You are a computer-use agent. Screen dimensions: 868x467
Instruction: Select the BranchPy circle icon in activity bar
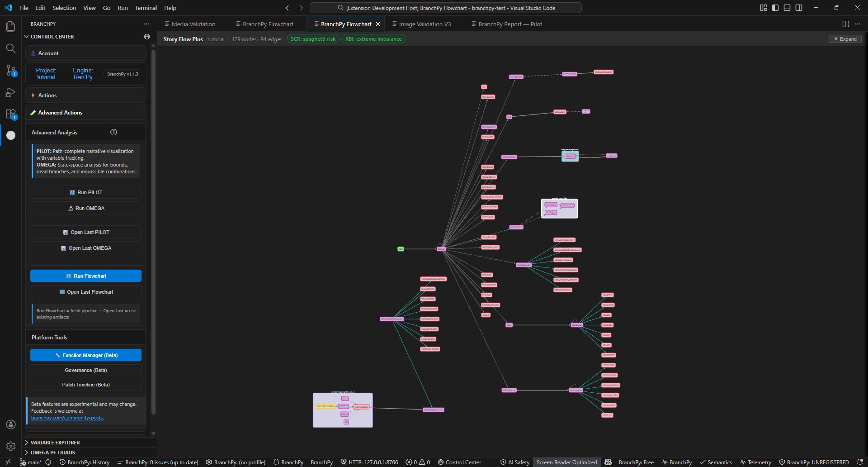click(10, 135)
